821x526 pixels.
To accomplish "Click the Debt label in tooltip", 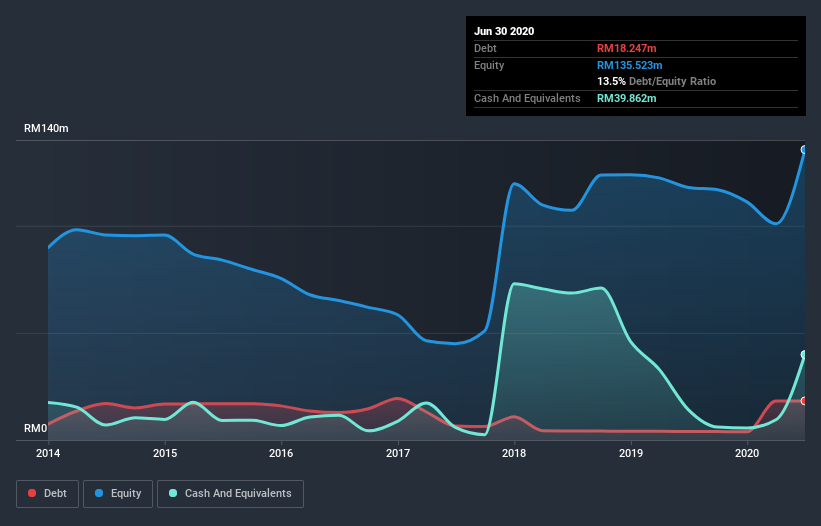I will coord(485,48).
